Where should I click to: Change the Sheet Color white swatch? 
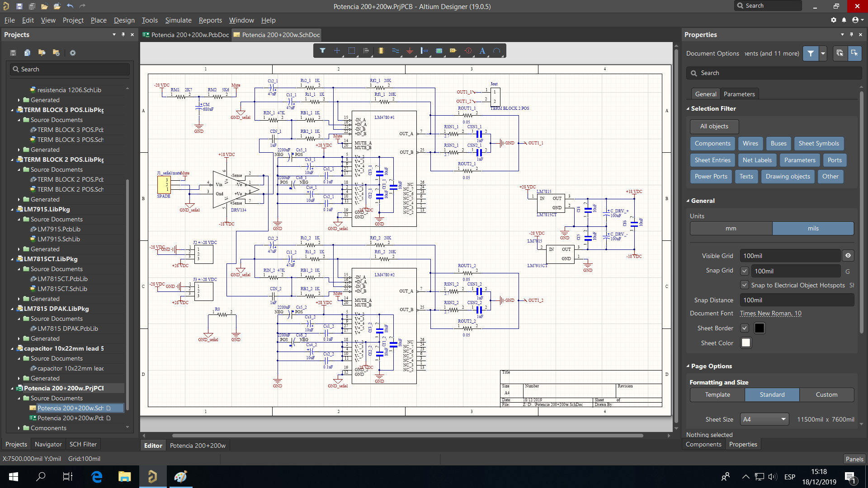pyautogui.click(x=746, y=343)
